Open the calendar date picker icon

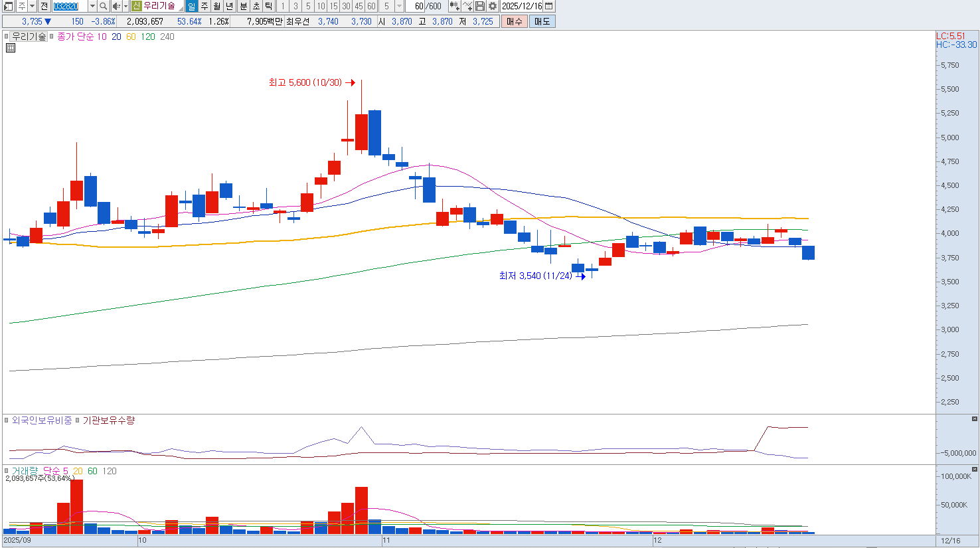click(x=548, y=6)
